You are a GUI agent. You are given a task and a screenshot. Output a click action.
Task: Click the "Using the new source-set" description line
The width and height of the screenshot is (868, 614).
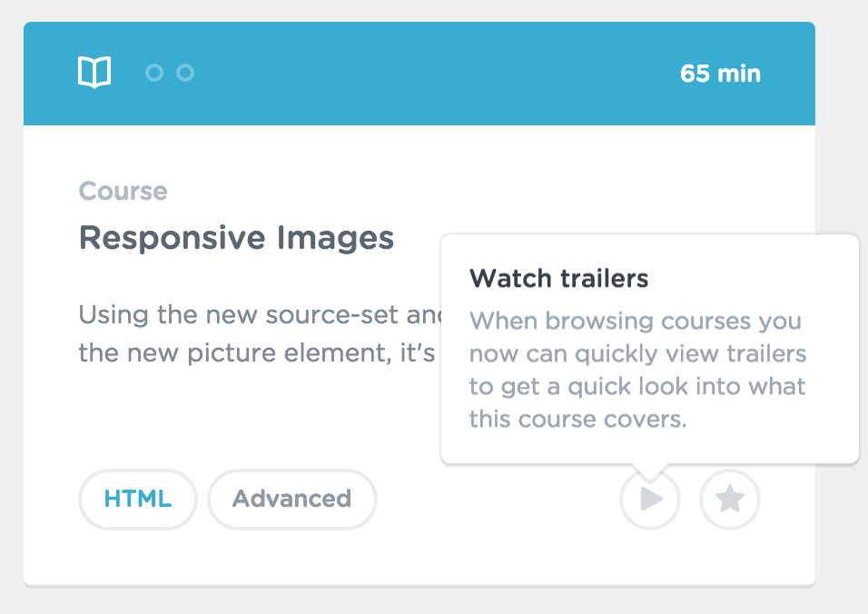pos(260,315)
